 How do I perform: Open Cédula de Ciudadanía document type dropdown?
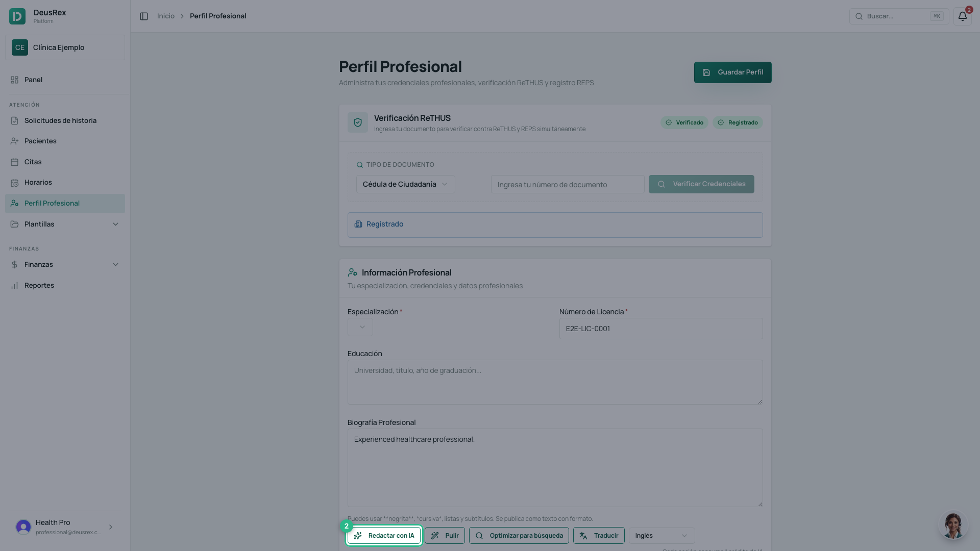coord(405,184)
